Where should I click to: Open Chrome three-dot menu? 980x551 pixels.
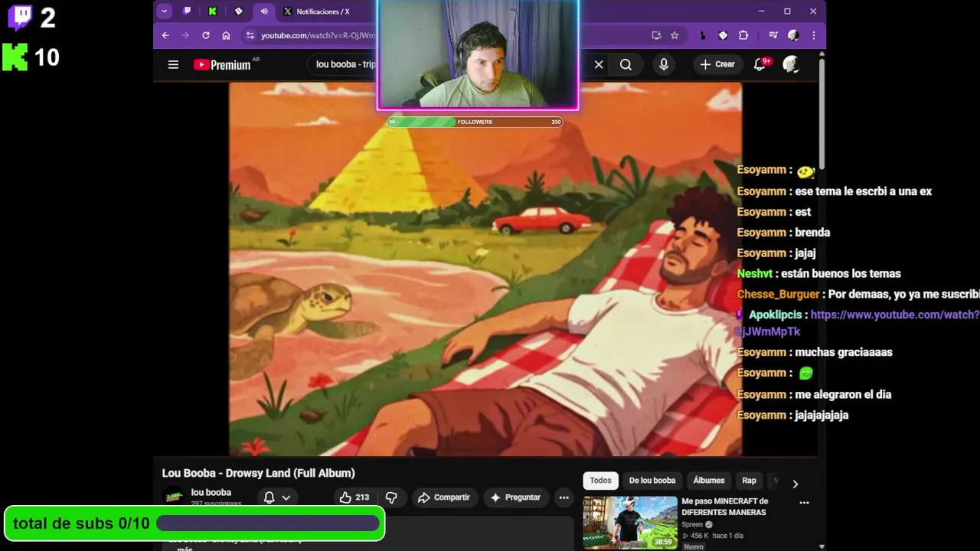[813, 35]
